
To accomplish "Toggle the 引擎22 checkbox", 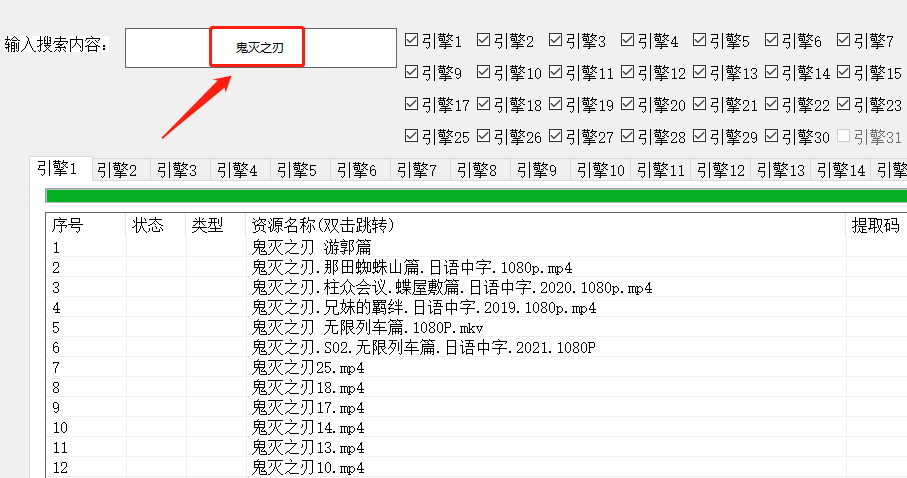I will pyautogui.click(x=771, y=104).
